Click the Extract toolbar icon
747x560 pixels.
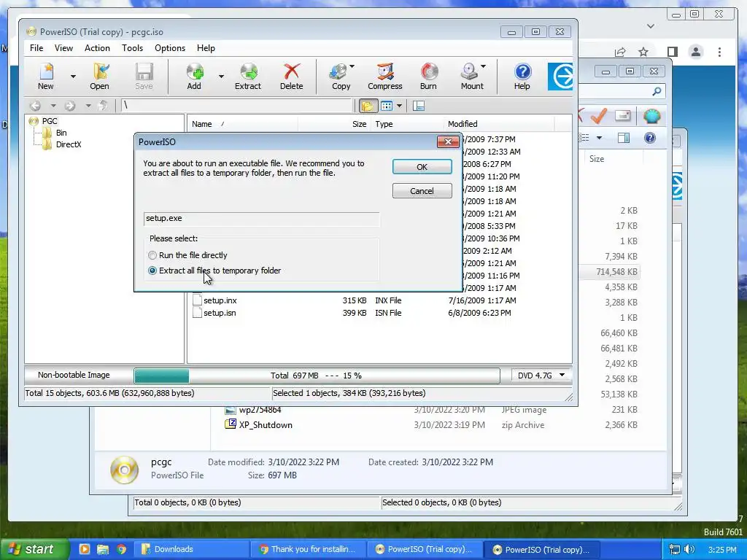pyautogui.click(x=248, y=76)
